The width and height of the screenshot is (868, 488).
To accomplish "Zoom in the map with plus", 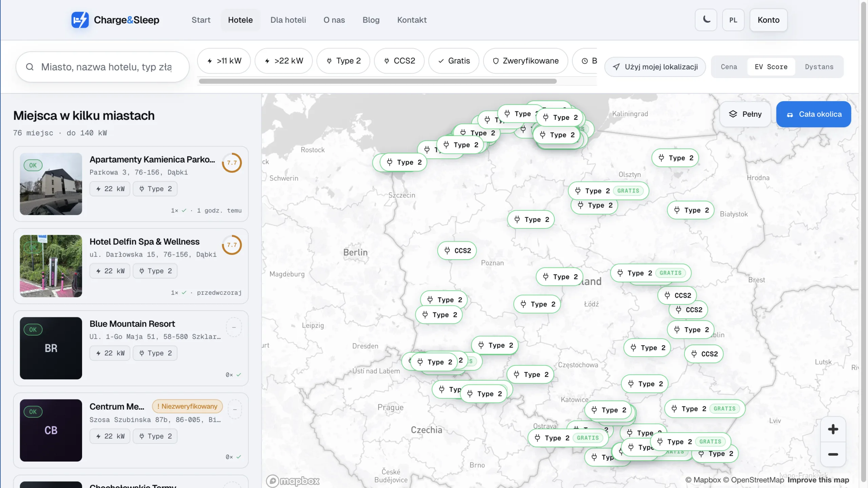I will 833,429.
